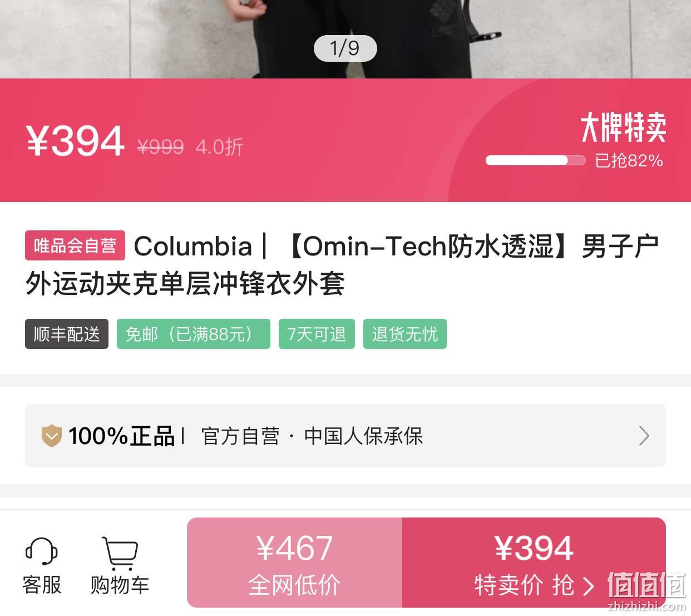The image size is (691, 616).
Task: Tap the 退货无忧 tag
Action: [405, 334]
